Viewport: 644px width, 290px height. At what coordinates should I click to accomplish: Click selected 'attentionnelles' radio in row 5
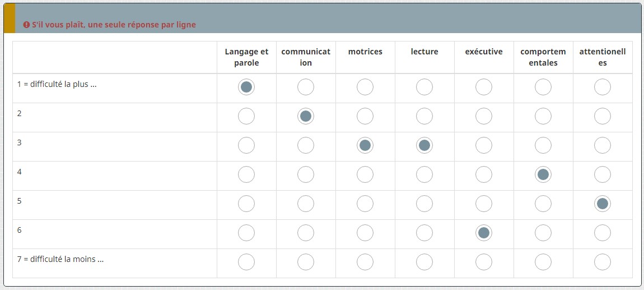click(603, 204)
